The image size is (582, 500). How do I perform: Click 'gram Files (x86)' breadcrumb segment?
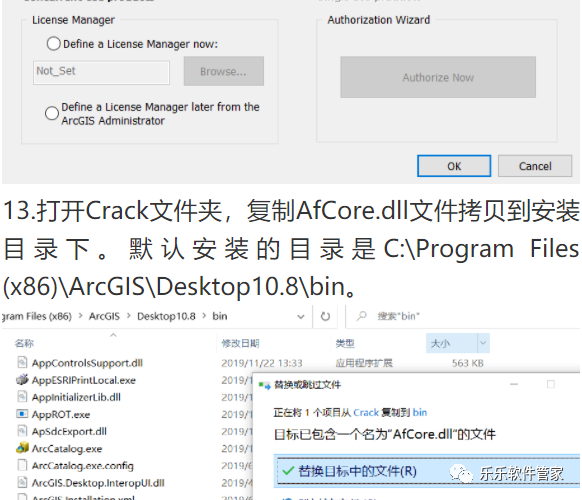coord(36,316)
